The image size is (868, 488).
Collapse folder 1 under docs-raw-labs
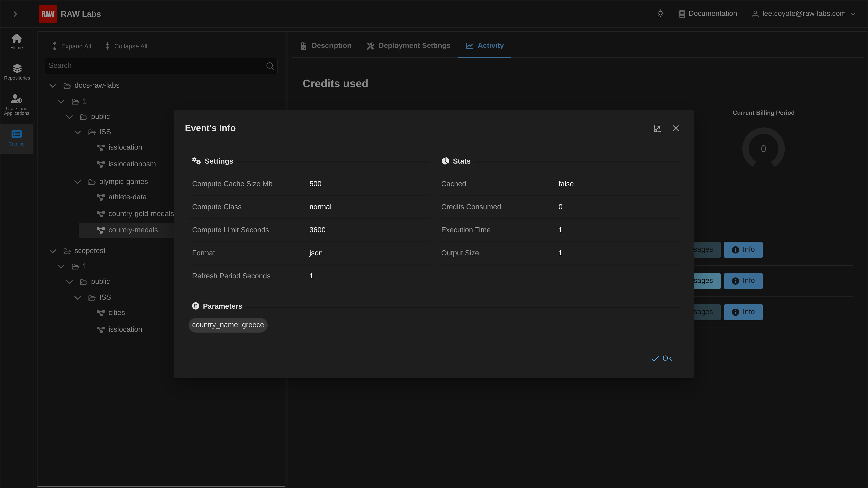coord(61,101)
